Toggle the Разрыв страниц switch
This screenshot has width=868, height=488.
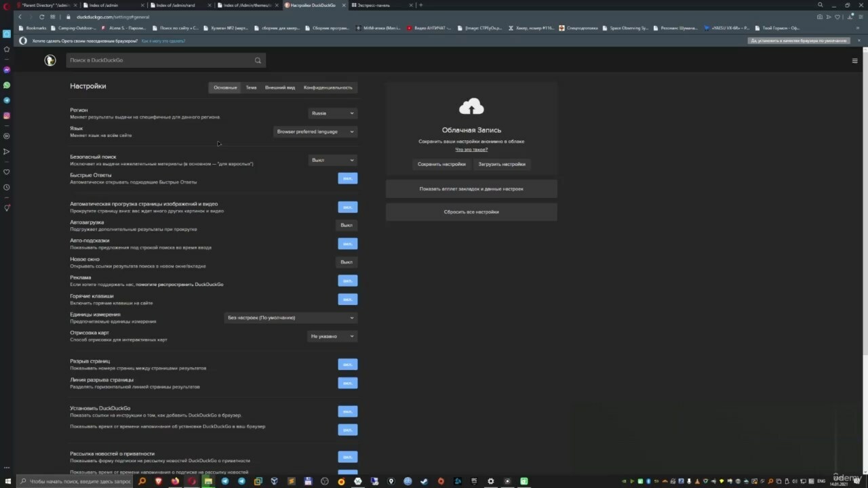tap(347, 364)
